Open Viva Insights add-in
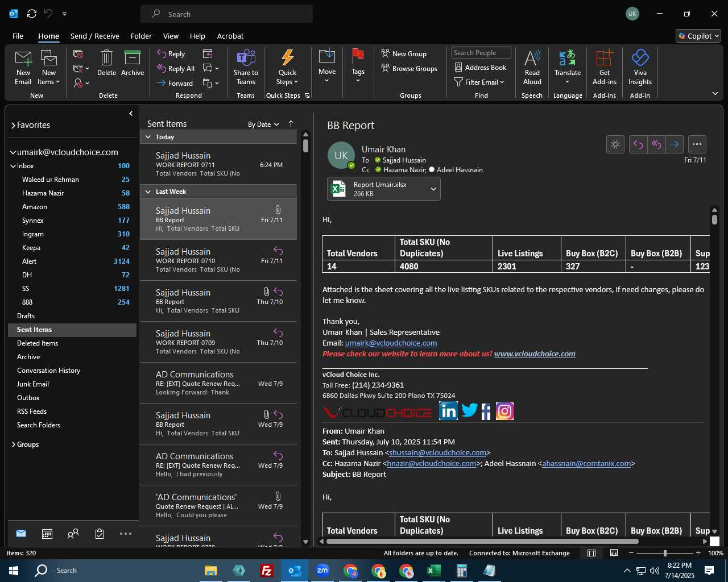This screenshot has height=582, width=728. [x=640, y=67]
